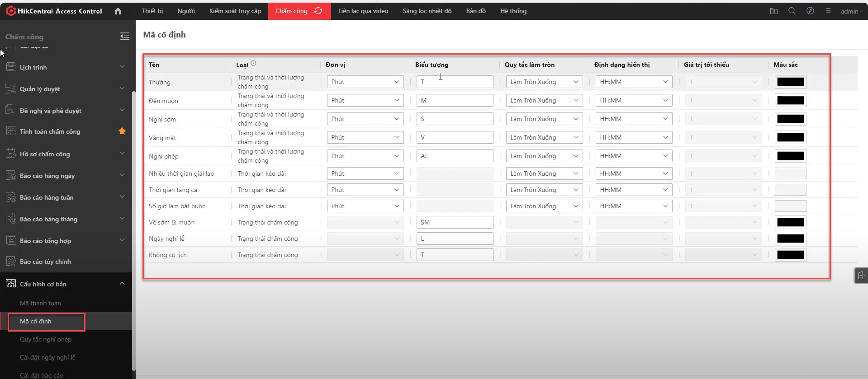Screen dimensions: 868x379
Task: Open the Hệ thống tab
Action: coord(513,11)
